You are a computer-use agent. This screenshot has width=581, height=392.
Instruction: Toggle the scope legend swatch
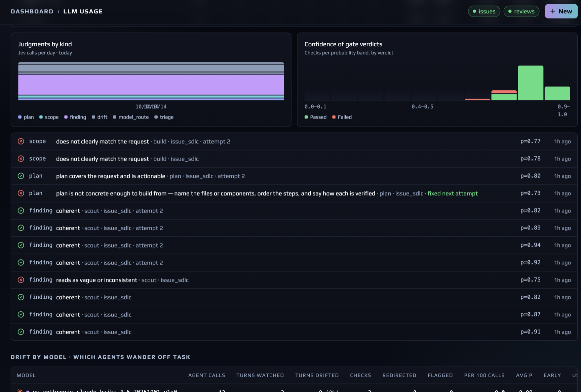point(41,117)
